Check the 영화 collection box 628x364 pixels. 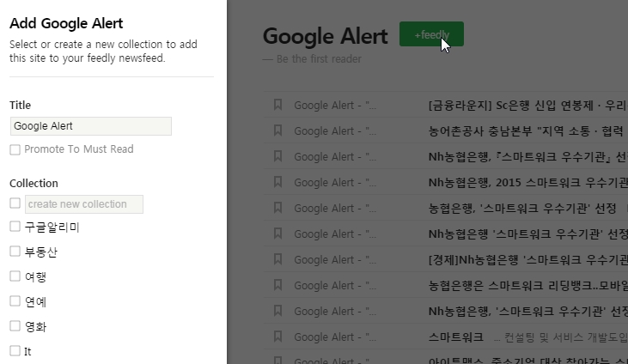[15, 326]
